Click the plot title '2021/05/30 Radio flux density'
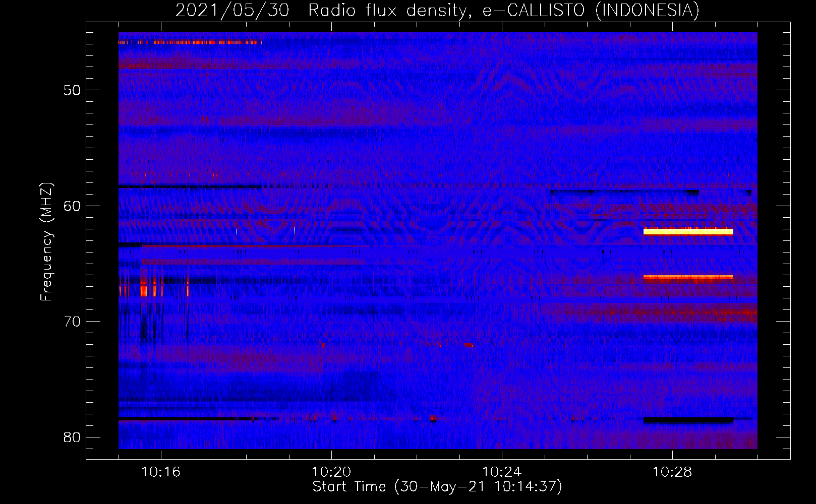This screenshot has width=816, height=504. tap(437, 10)
